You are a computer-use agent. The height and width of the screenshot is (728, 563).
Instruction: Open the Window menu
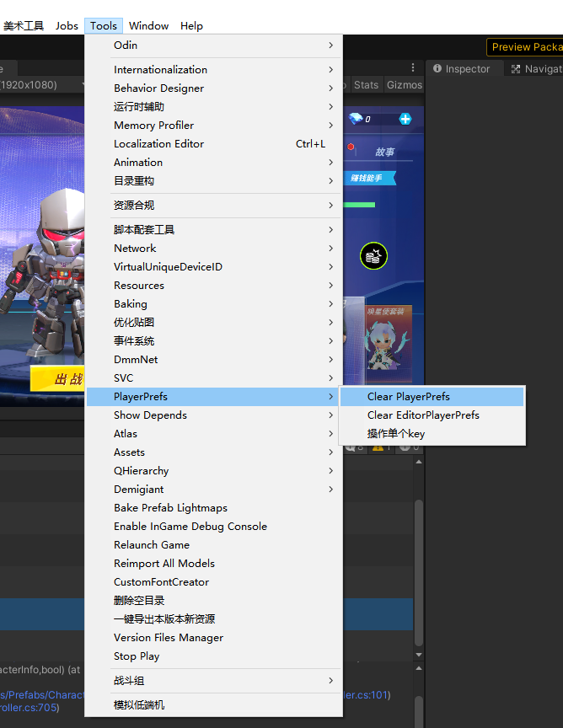148,26
